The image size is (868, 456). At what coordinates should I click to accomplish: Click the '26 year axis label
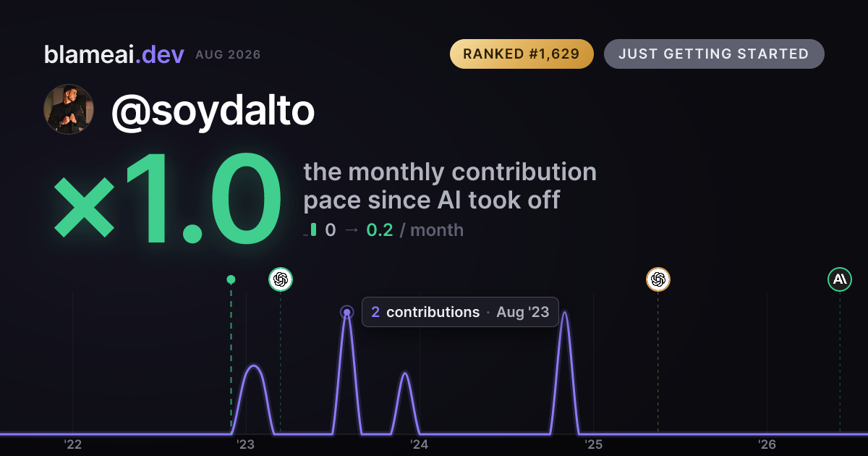click(x=767, y=444)
